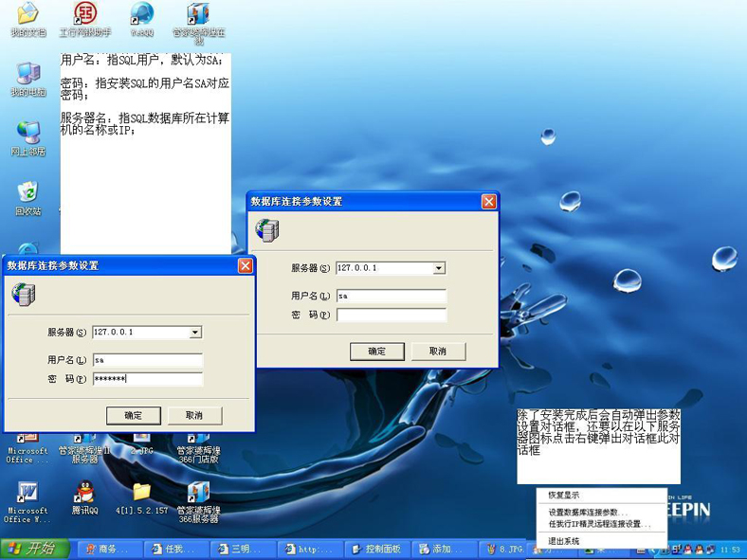Launch 管家婆辉煌366门店版 desktop shortcut
Viewport: 747px width, 560px height.
[199, 449]
